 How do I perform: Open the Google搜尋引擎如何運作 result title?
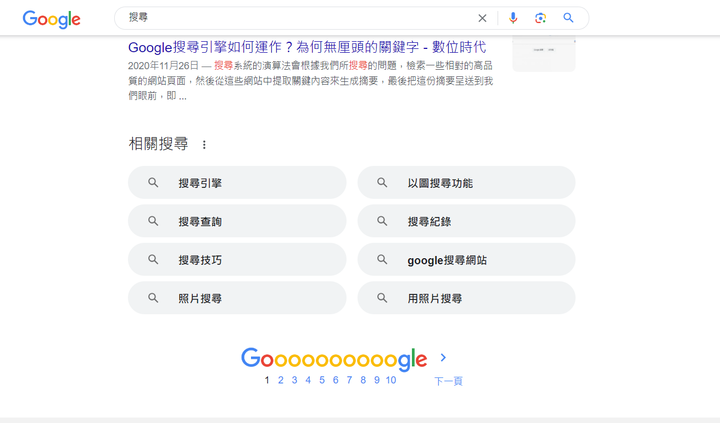[307, 47]
